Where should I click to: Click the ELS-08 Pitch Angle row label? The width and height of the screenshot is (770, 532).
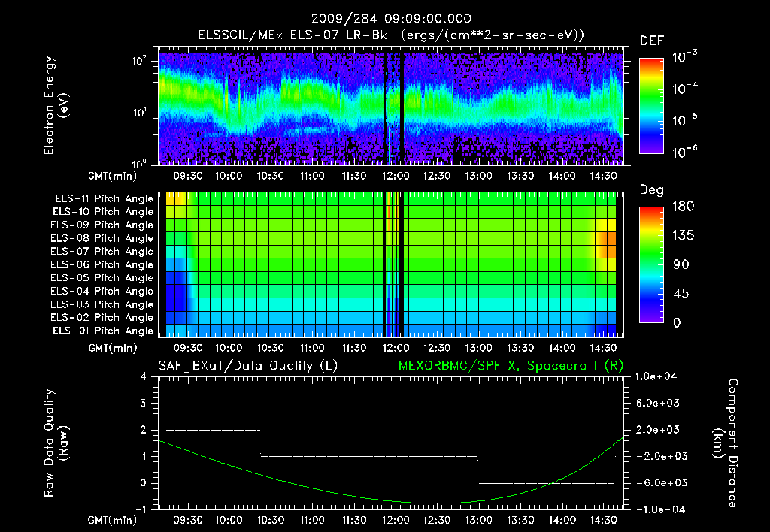tap(102, 238)
